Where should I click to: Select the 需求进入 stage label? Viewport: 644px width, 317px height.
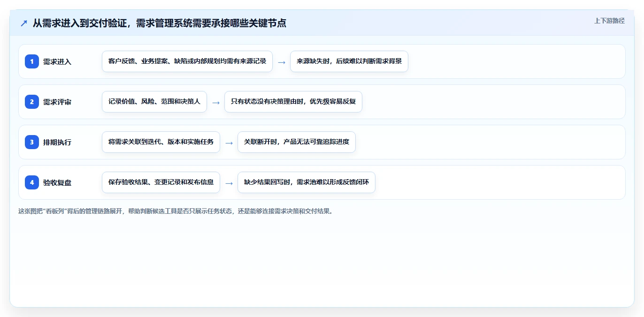coord(57,61)
